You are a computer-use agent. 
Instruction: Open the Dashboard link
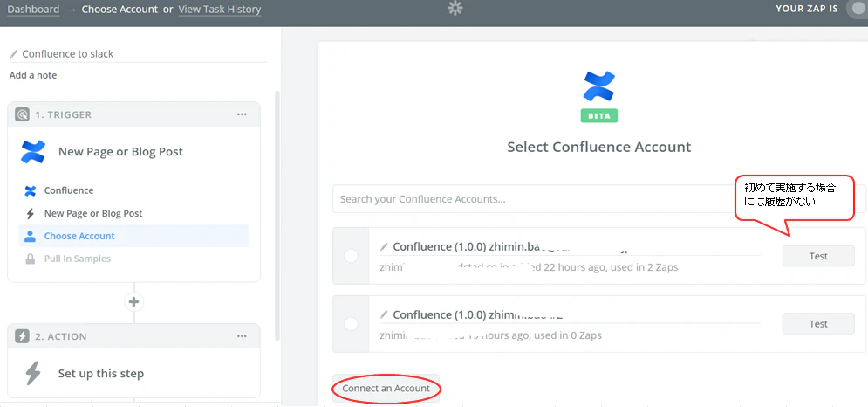[x=33, y=10]
